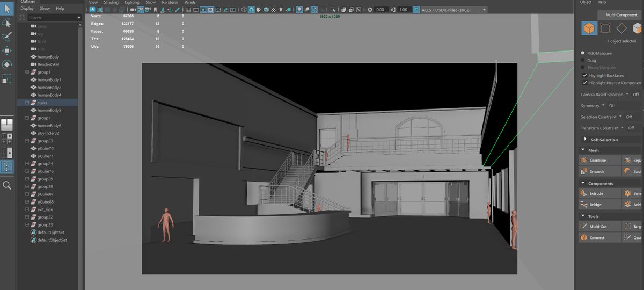Open Object menu in Modeling Toolkit
This screenshot has width=644, height=290.
pos(586,2)
